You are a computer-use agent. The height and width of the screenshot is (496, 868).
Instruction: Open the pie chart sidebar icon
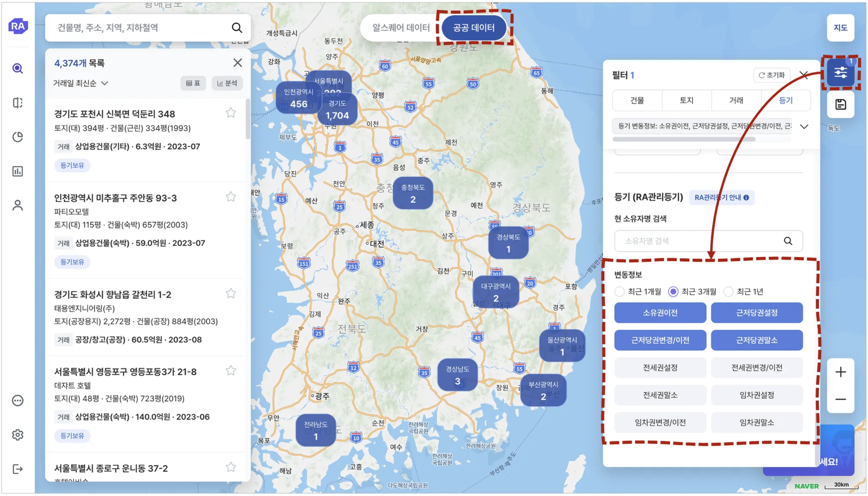click(x=18, y=137)
